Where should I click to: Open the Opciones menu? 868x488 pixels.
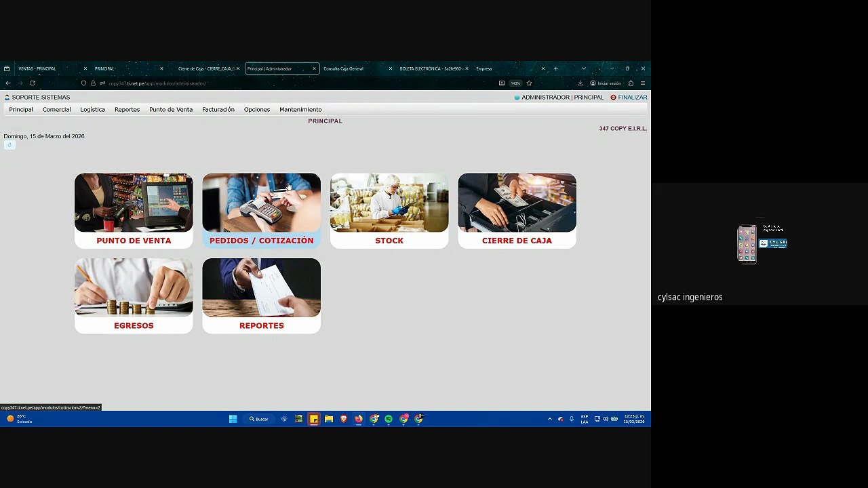(x=257, y=110)
